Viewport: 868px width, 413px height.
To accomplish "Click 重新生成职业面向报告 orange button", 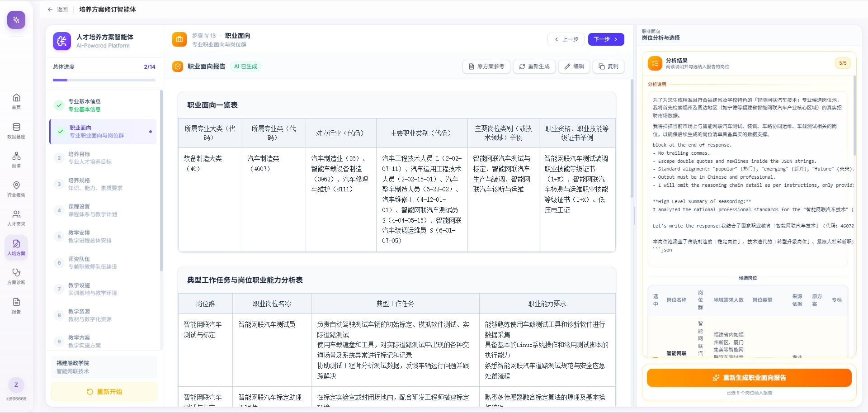I will point(749,378).
